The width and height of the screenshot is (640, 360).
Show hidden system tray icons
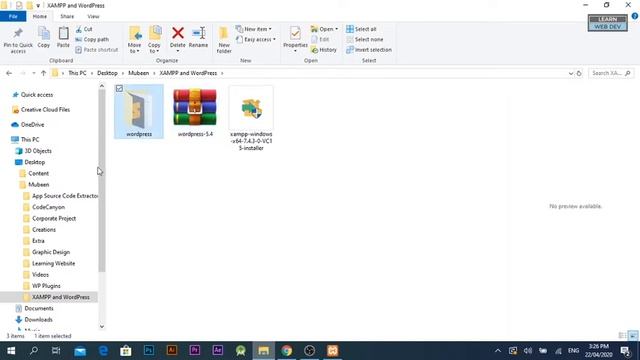click(x=498, y=351)
